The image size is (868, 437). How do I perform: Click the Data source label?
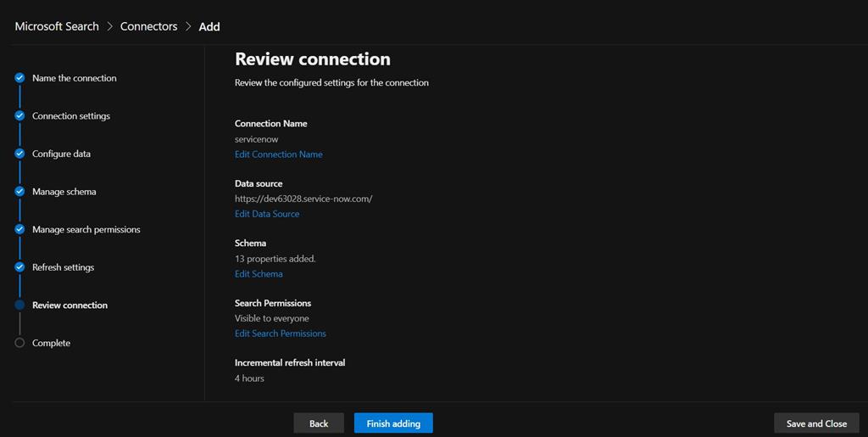(259, 183)
